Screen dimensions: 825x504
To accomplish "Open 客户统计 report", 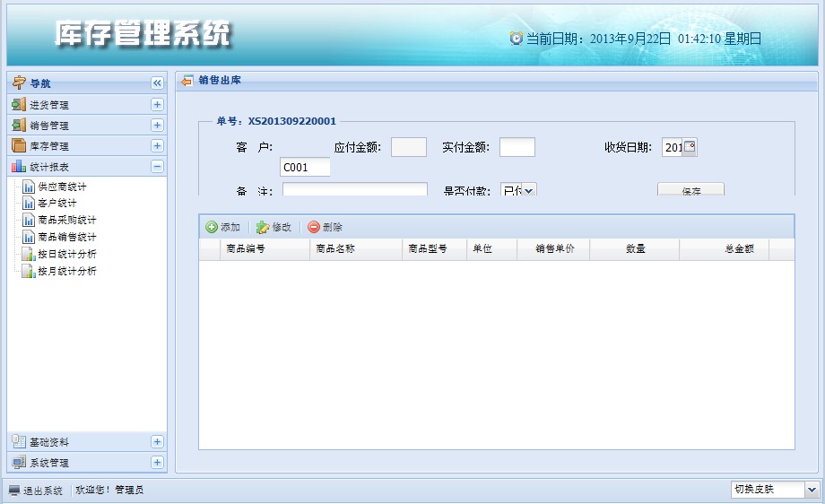I will [56, 204].
